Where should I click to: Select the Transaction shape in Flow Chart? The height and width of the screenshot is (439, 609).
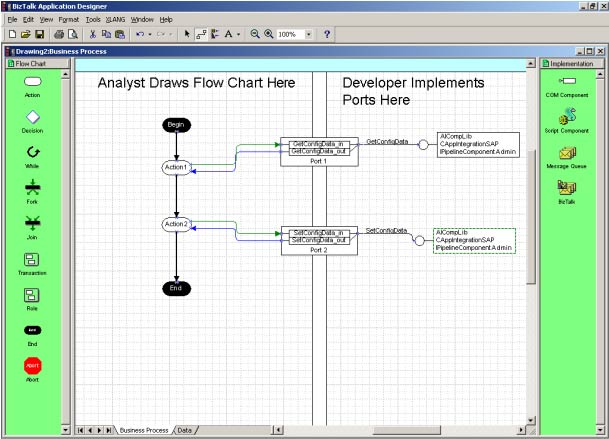pyautogui.click(x=32, y=260)
